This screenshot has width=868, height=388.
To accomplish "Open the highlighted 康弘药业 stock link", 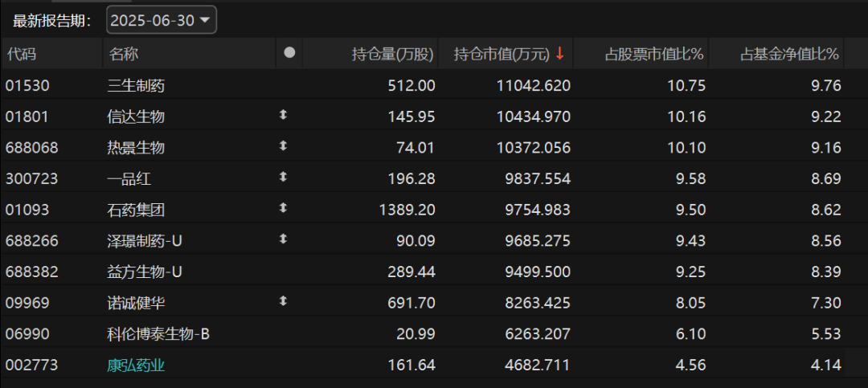I will coord(136,365).
